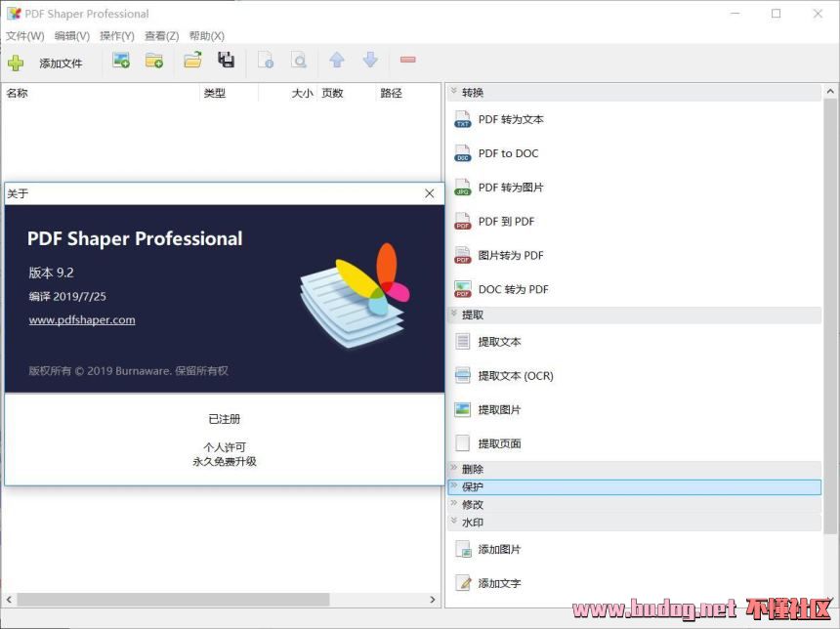The image size is (840, 629).
Task: Click the 提取页面 icon
Action: click(x=462, y=443)
